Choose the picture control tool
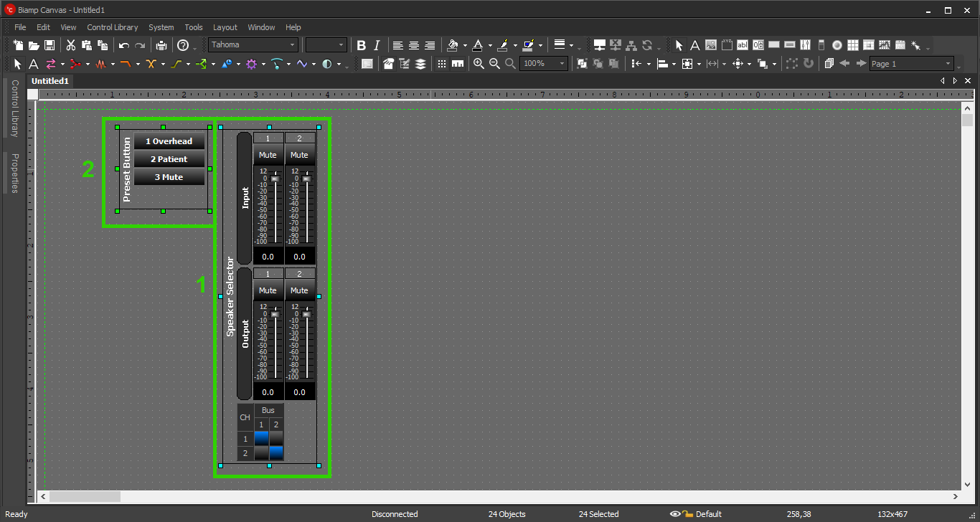This screenshot has height=522, width=980. (710, 45)
